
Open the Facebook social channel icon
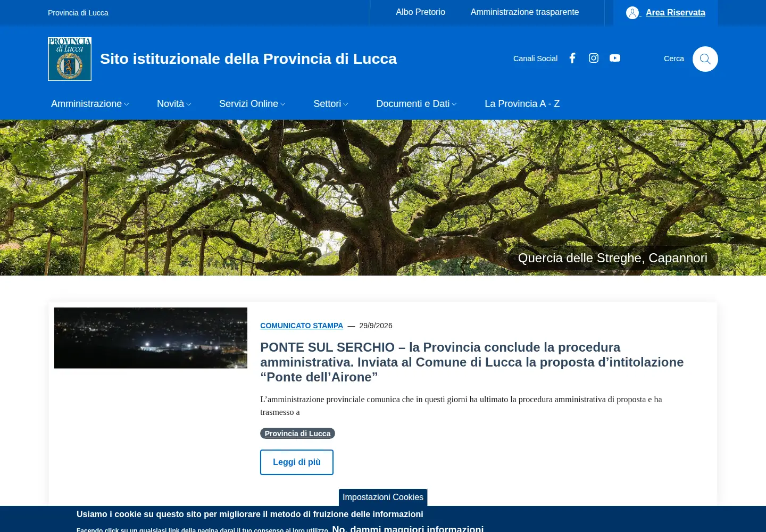572,58
